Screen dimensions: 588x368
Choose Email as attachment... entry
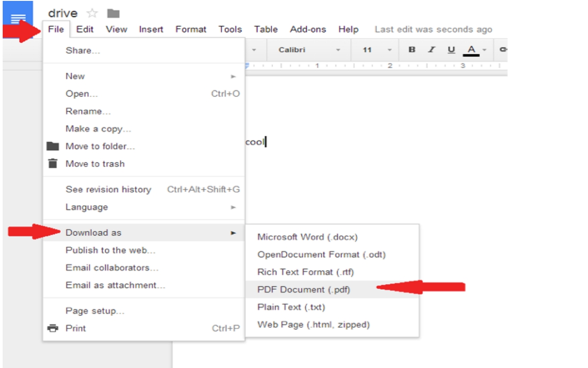pos(144,285)
